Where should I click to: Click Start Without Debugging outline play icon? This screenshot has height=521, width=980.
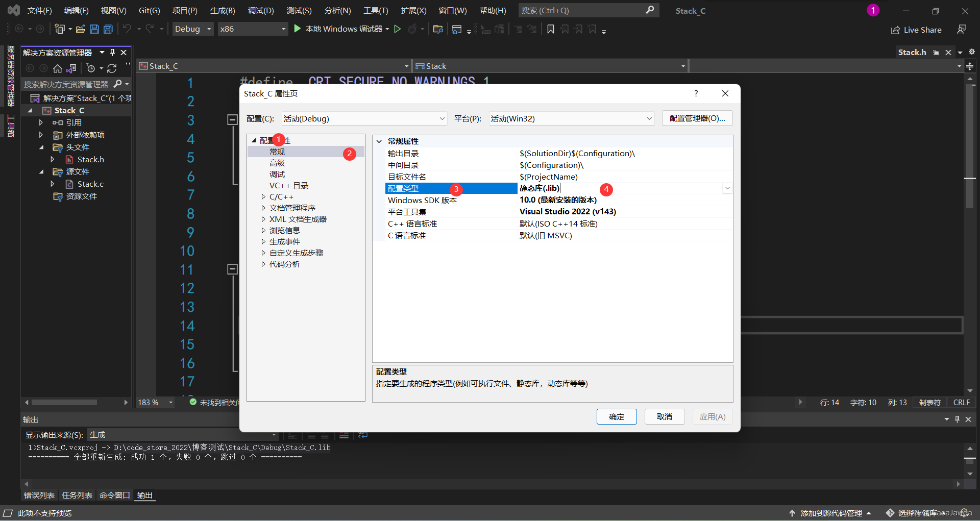click(x=398, y=29)
